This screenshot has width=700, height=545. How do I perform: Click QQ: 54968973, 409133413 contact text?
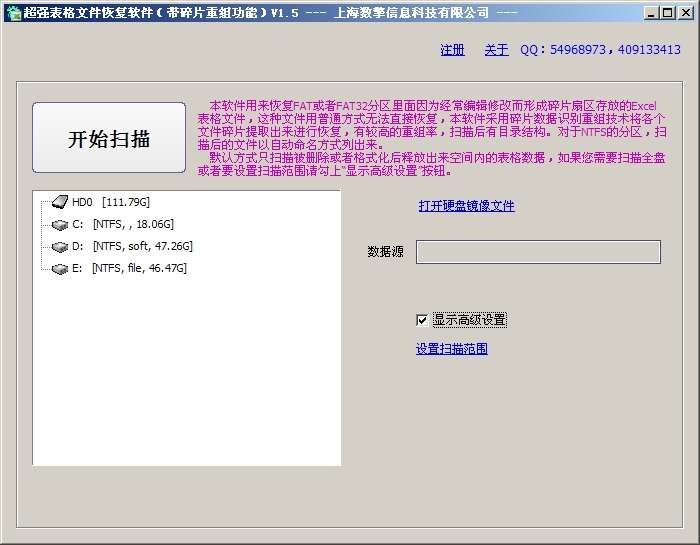[x=600, y=50]
